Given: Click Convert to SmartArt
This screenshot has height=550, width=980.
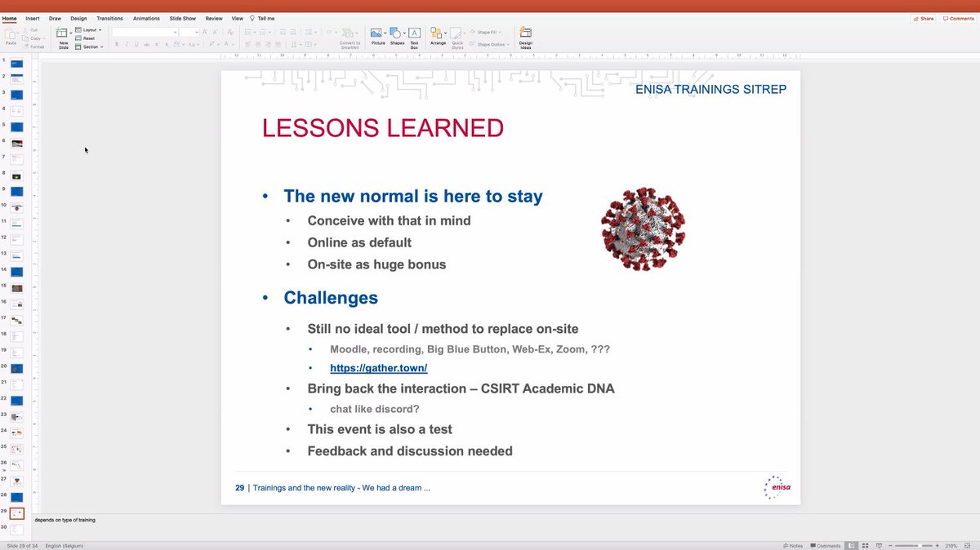Looking at the screenshot, I should click(x=350, y=38).
